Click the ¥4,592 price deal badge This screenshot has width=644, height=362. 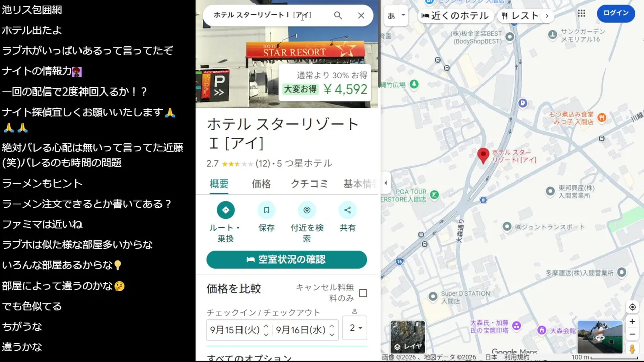[x=325, y=83]
